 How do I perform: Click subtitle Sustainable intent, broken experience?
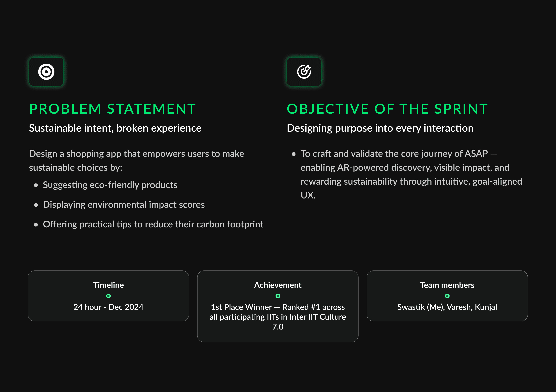(x=115, y=128)
